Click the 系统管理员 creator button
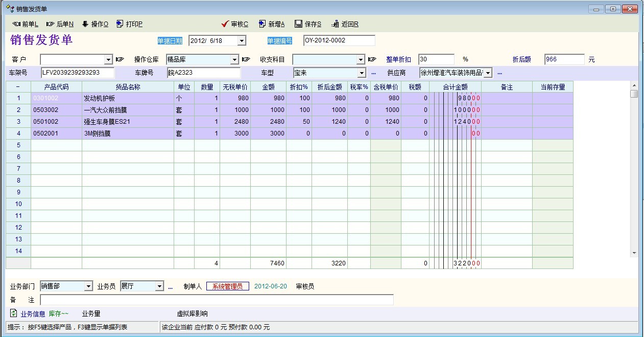Screen dimensions: 644x337 (227, 286)
